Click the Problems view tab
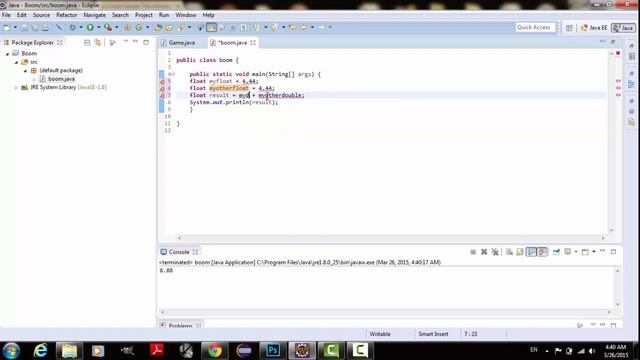 coord(180,326)
